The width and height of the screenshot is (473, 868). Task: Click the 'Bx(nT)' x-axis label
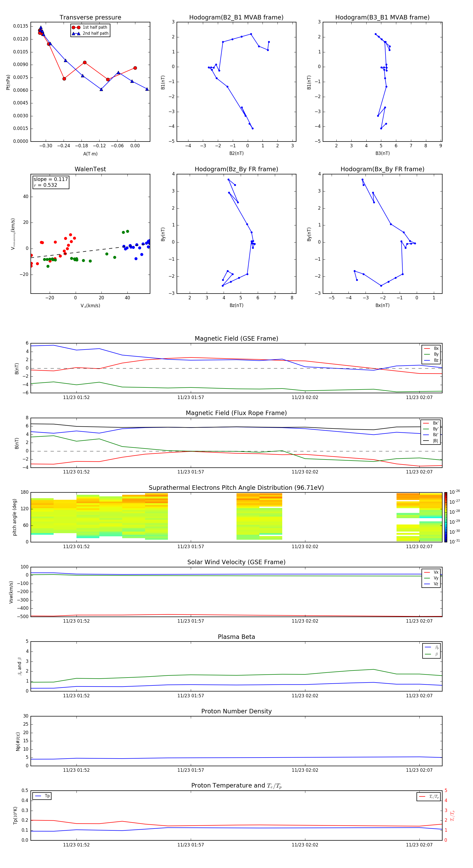point(382,305)
